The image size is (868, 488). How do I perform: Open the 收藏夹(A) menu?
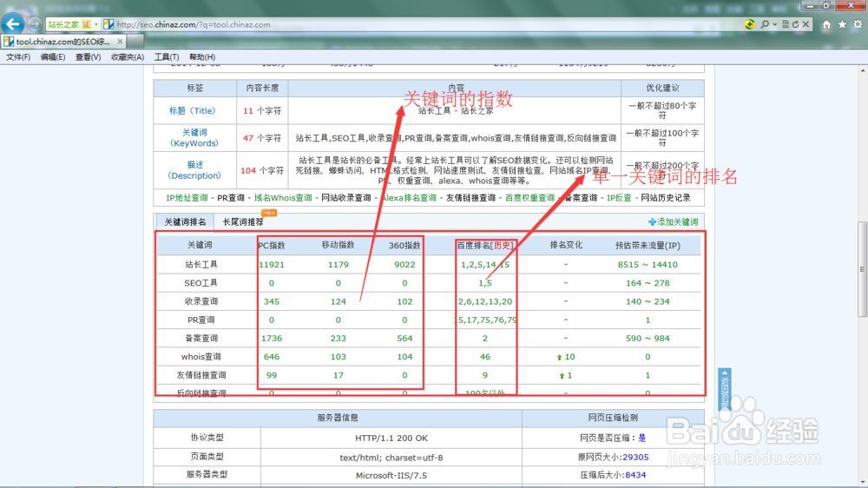pyautogui.click(x=128, y=57)
